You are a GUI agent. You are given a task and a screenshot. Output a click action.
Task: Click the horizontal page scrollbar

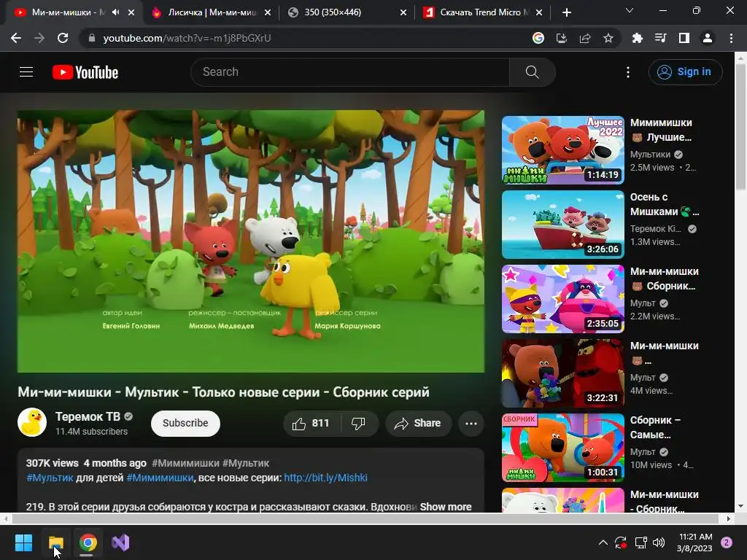pyautogui.click(x=365, y=518)
